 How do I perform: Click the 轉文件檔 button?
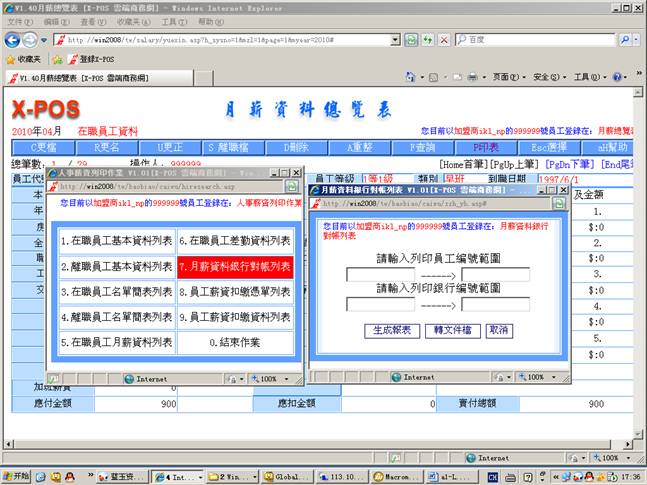coord(450,330)
